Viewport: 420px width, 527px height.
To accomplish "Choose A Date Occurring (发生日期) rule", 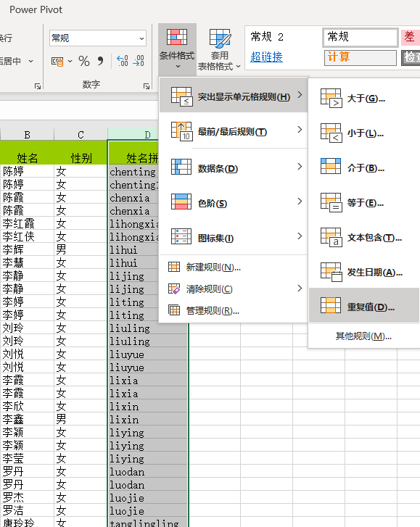I will pos(364,273).
